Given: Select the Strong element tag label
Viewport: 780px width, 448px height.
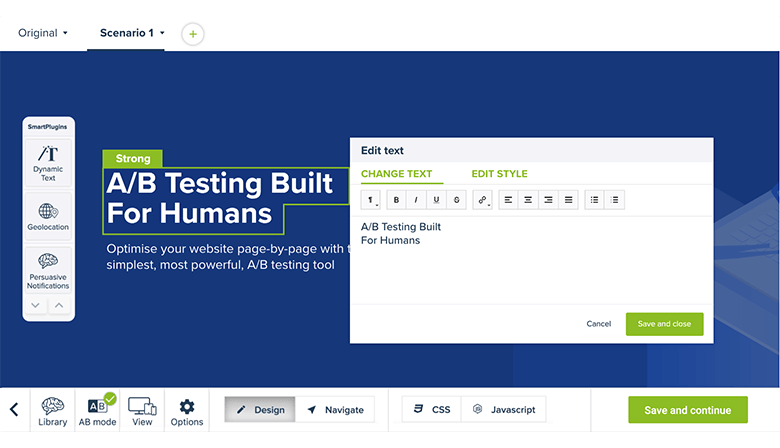Looking at the screenshot, I should (x=133, y=159).
